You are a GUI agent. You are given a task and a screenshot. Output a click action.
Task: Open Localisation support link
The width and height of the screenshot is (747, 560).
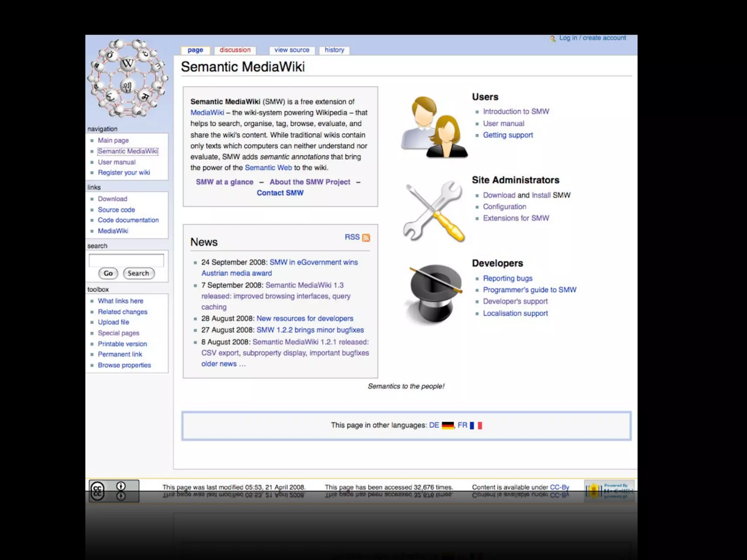(515, 314)
